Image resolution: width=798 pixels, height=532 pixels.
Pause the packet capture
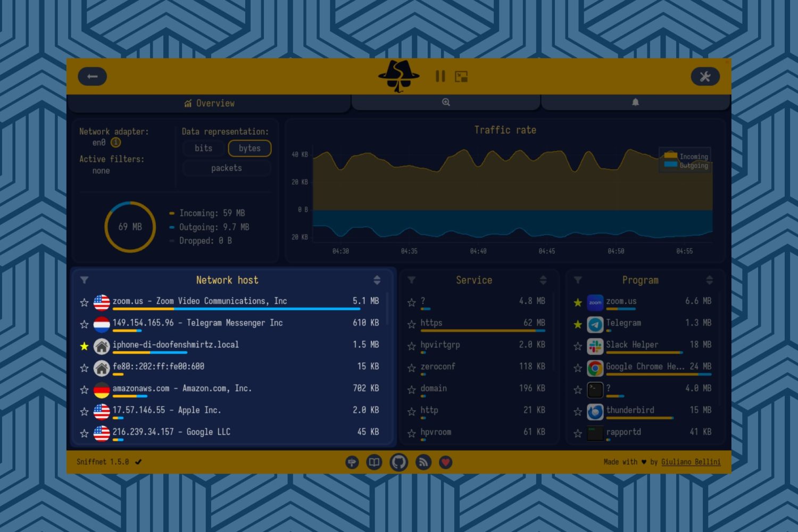[x=440, y=76]
